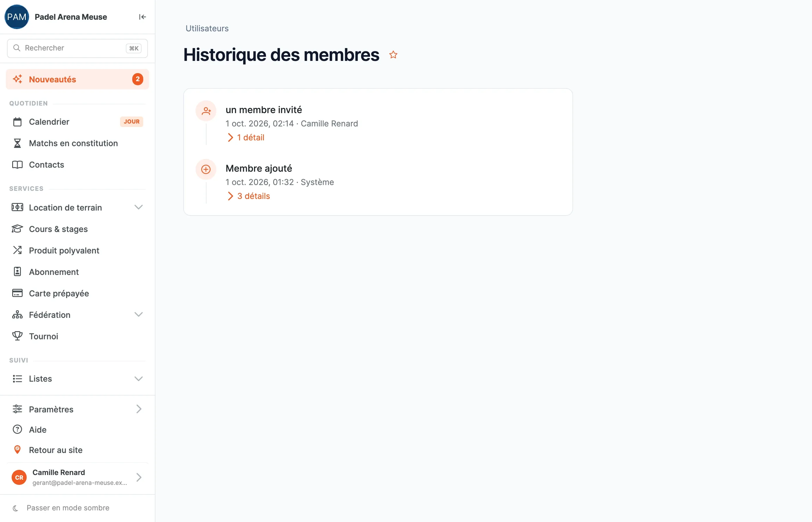Click the question mark icon for Aide
The width and height of the screenshot is (812, 522).
(x=17, y=429)
